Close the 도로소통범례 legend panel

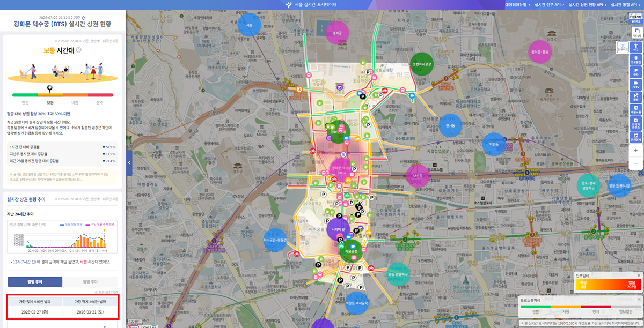[639, 300]
